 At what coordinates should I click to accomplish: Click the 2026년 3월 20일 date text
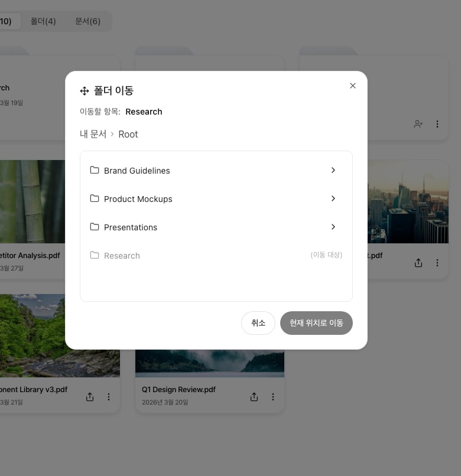click(x=165, y=402)
